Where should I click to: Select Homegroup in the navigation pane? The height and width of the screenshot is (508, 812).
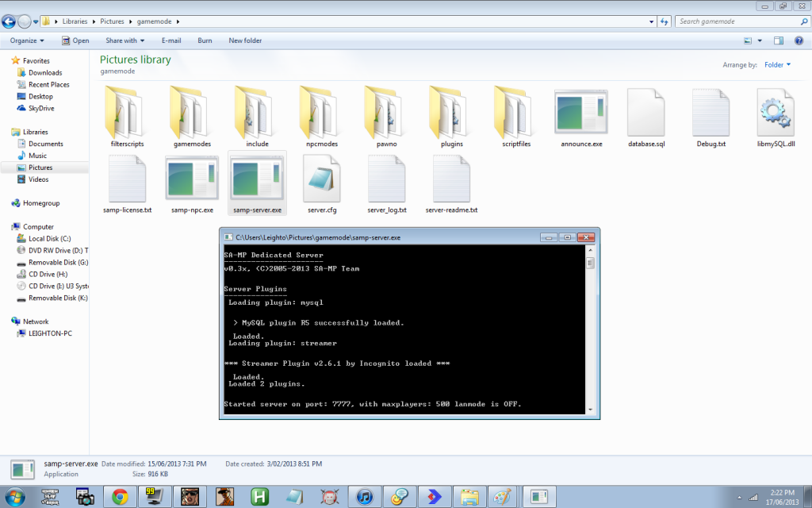[41, 203]
